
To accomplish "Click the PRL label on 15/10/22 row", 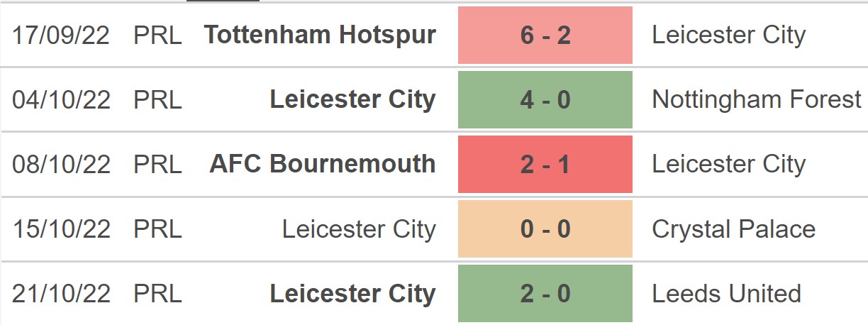I will pyautogui.click(x=157, y=229).
